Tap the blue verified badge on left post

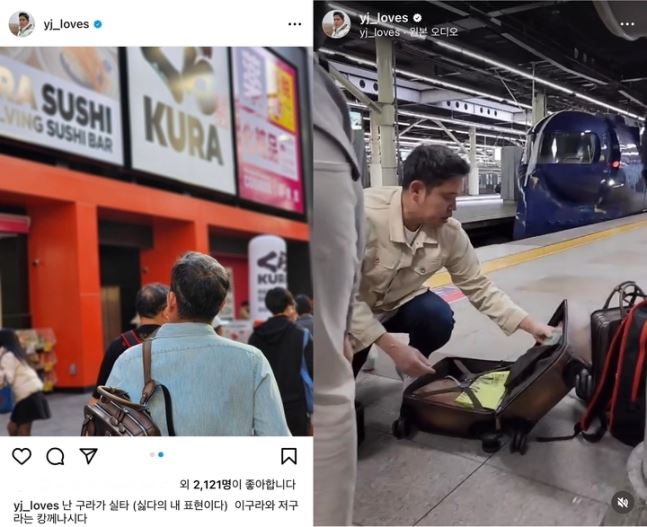98,24
